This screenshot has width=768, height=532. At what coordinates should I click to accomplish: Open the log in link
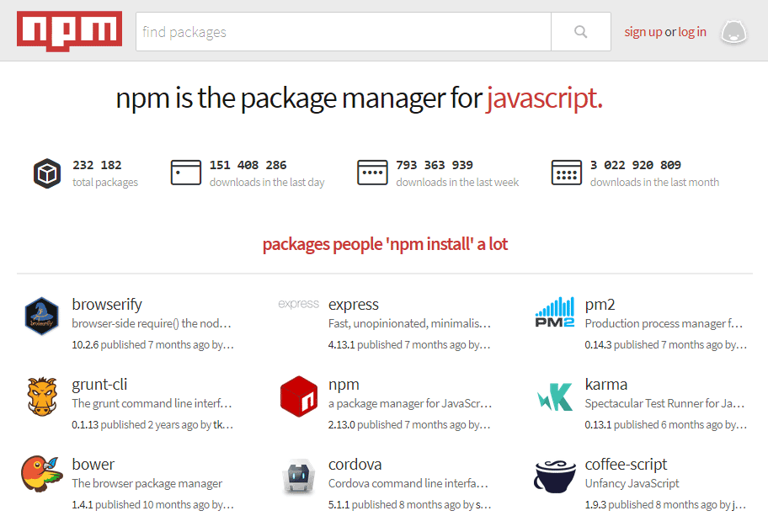coord(692,32)
